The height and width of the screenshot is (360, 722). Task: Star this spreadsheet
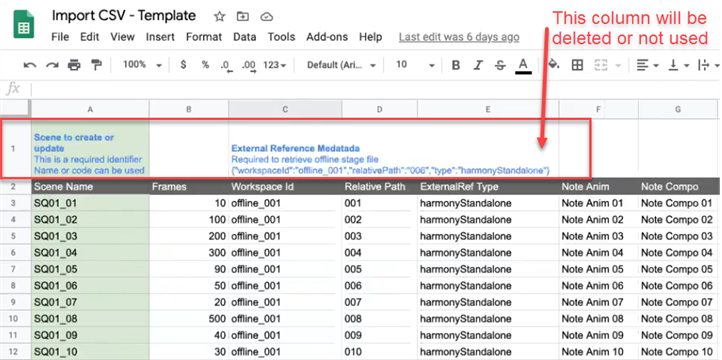pos(220,17)
